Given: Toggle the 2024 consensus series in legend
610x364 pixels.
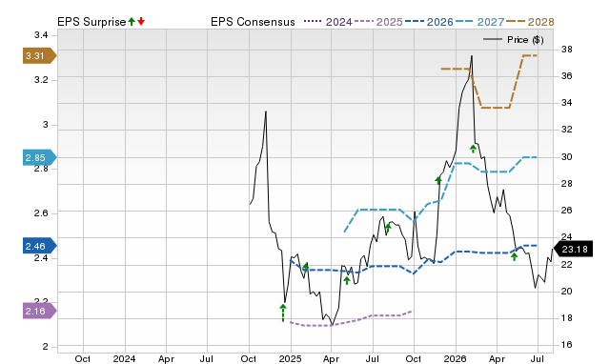Looking at the screenshot, I should click(x=328, y=22).
